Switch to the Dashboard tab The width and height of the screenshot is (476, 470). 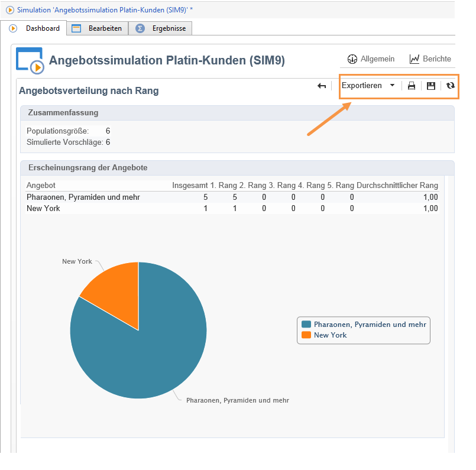click(34, 28)
